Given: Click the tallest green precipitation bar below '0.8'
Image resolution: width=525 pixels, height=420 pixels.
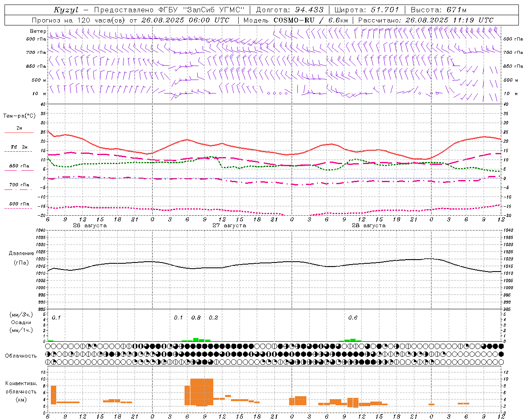Looking at the screenshot, I should point(196,340).
